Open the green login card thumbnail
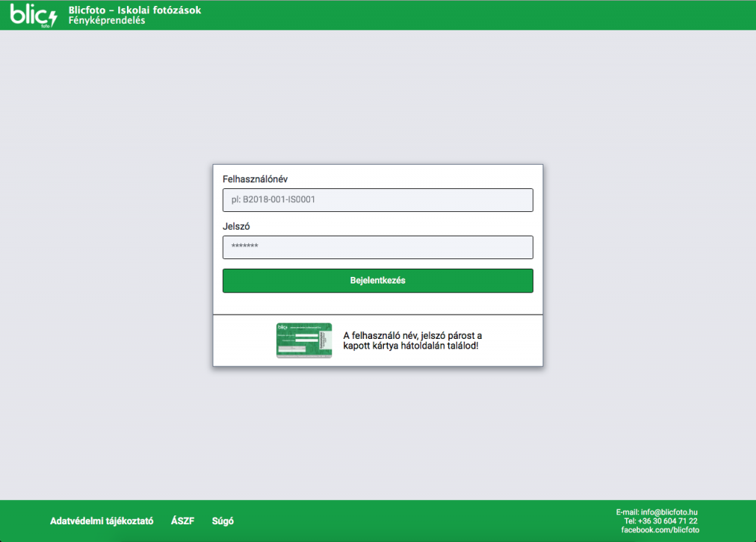This screenshot has height=542, width=756. pyautogui.click(x=303, y=340)
